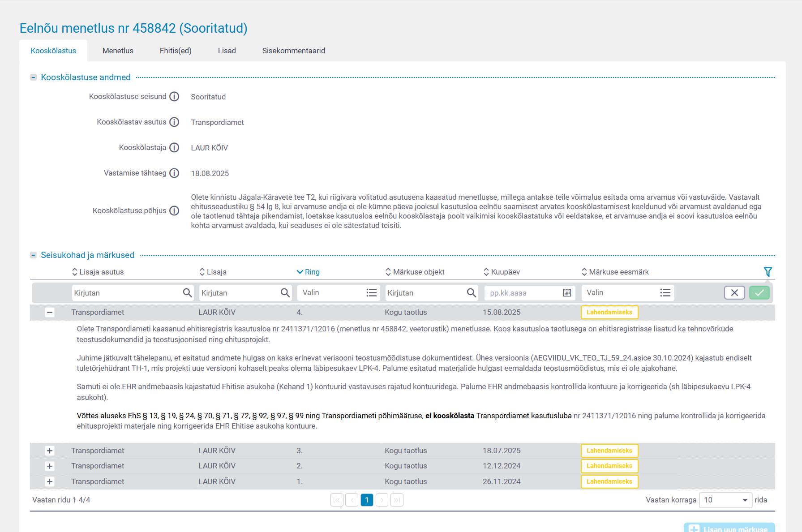Sort by Lisaja asutus column
The image size is (802, 532).
click(x=98, y=272)
